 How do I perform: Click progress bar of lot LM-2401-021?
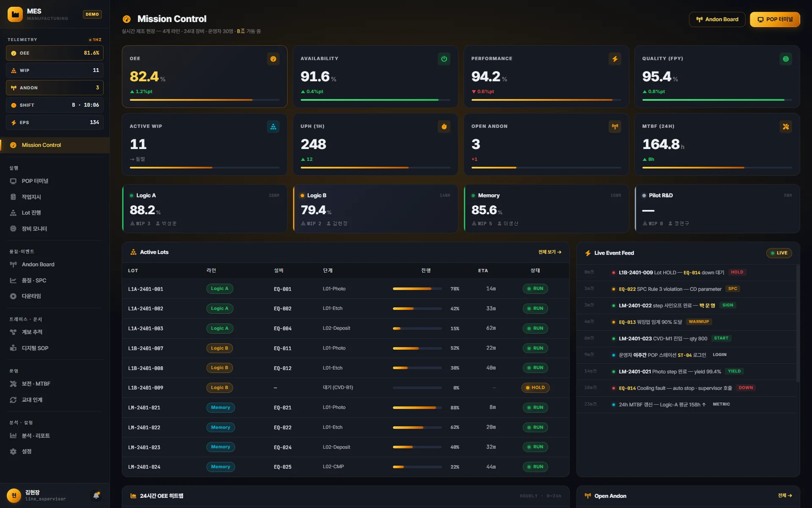click(x=417, y=408)
